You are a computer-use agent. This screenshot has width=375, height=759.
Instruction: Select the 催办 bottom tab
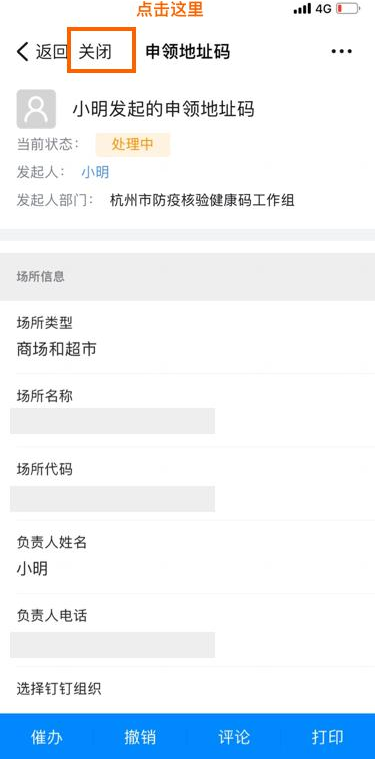point(46,737)
